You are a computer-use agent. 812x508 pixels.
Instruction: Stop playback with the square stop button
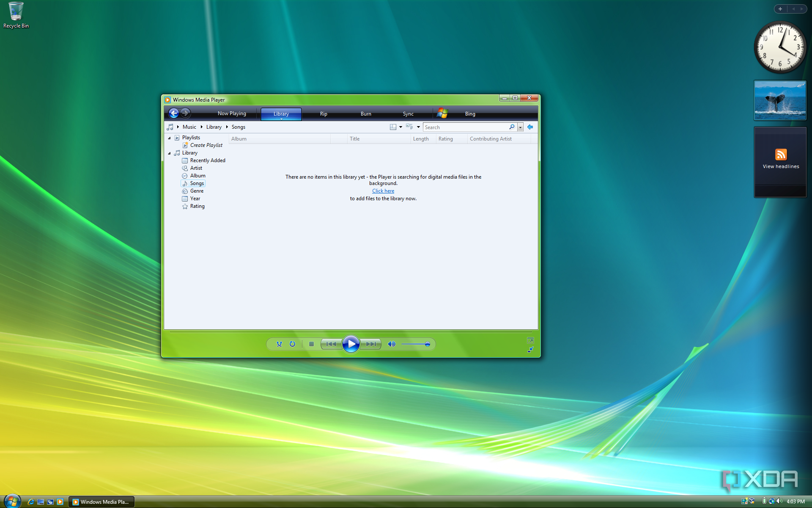[311, 344]
